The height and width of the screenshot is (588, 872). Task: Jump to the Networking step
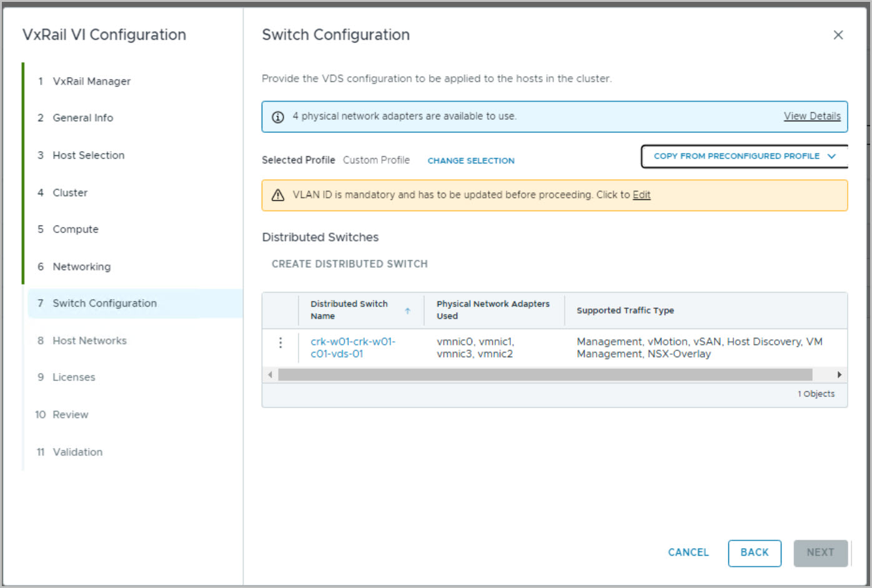click(81, 267)
